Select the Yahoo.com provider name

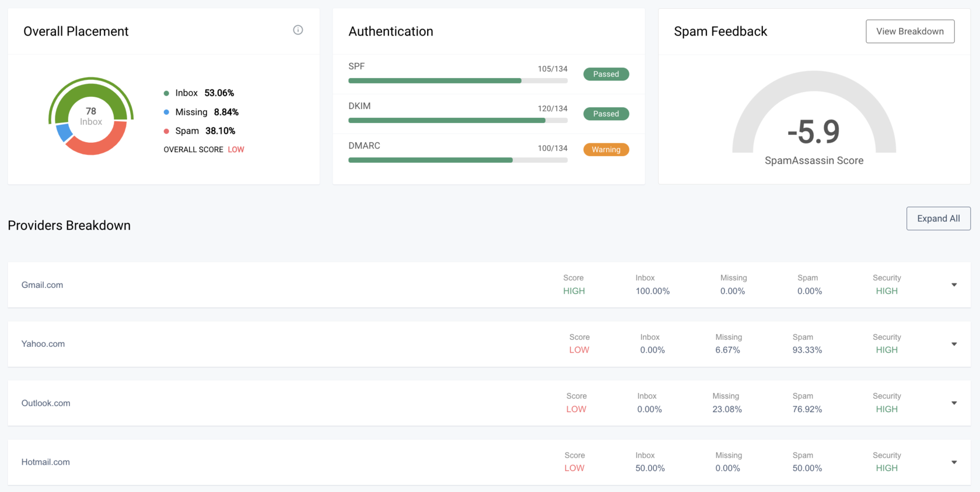tap(43, 344)
